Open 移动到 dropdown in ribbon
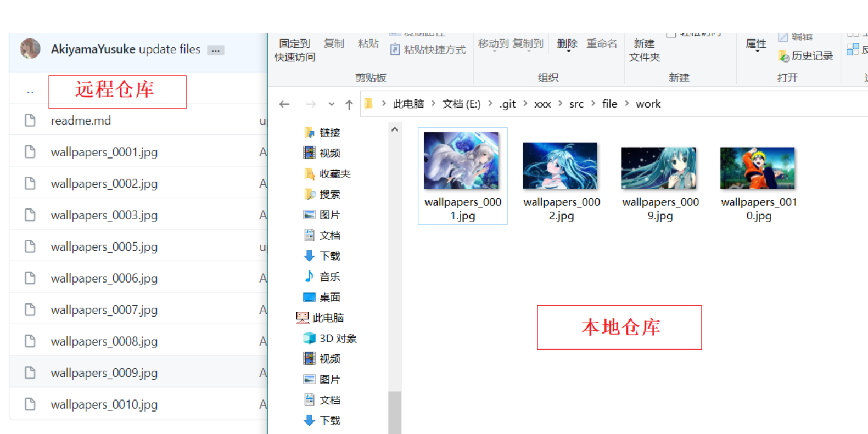The height and width of the screenshot is (434, 868). (494, 44)
